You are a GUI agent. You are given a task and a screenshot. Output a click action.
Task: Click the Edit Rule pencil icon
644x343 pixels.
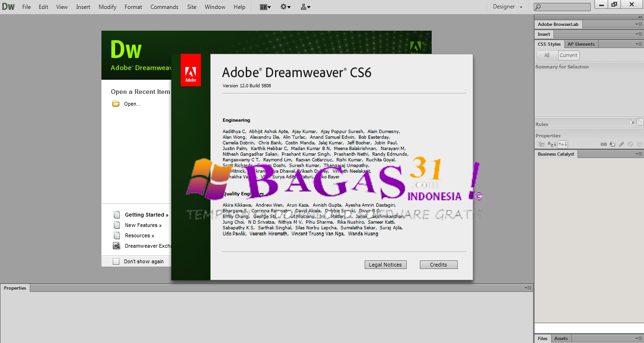[621, 144]
